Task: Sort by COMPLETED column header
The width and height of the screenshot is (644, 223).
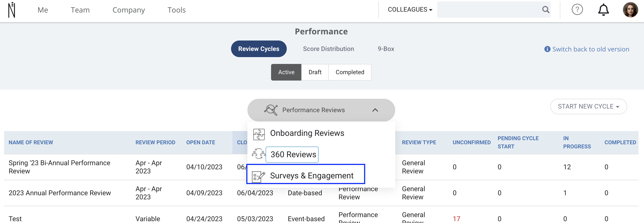Action: click(620, 142)
